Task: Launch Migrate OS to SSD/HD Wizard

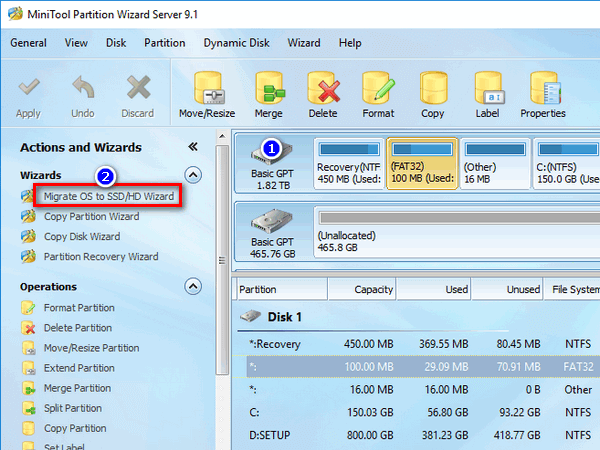Action: [109, 196]
